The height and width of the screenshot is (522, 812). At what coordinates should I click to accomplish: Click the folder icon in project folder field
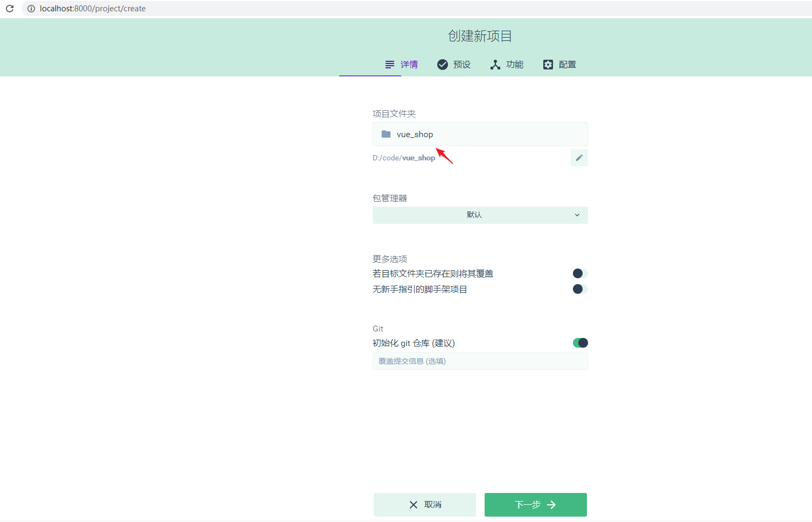click(x=386, y=134)
